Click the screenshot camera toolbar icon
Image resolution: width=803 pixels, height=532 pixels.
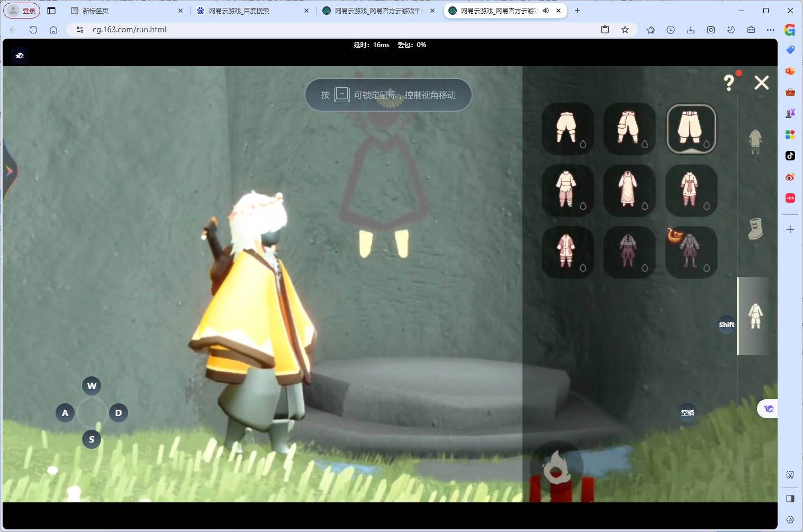[x=711, y=30]
